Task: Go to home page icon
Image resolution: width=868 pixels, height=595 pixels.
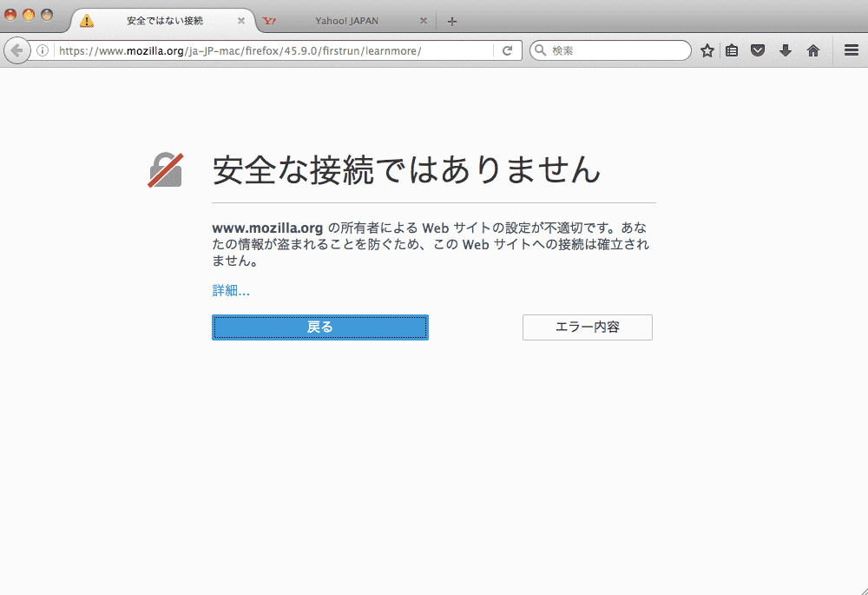Action: click(x=812, y=51)
